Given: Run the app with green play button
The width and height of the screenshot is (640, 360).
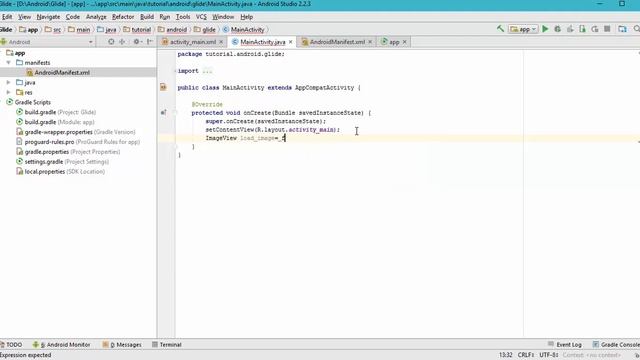Looking at the screenshot, I should (545, 29).
